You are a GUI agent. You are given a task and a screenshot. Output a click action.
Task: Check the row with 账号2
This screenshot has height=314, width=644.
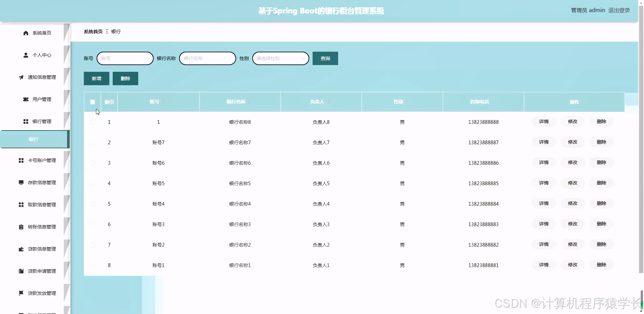pos(93,245)
